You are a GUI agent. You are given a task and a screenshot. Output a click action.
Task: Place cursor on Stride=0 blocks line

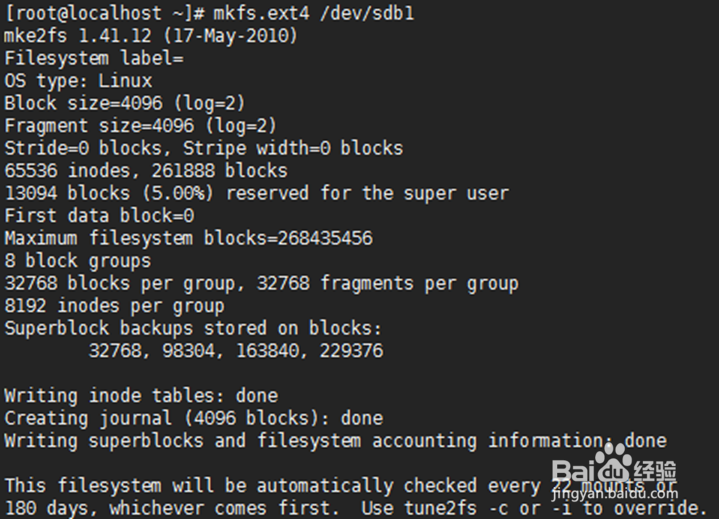(x=203, y=148)
